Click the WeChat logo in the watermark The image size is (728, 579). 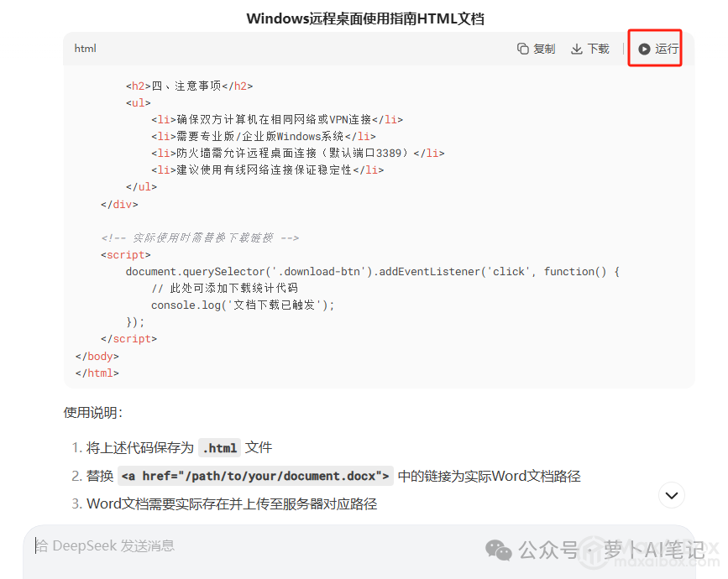click(x=500, y=550)
